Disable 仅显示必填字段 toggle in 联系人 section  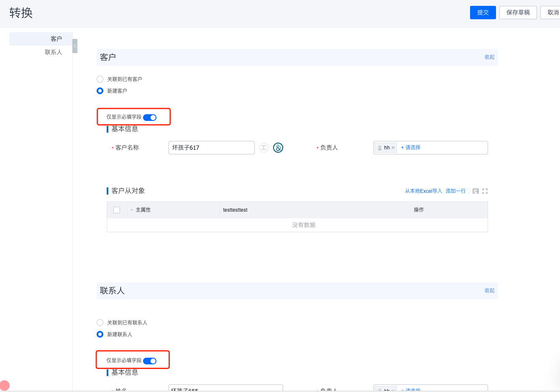point(150,361)
